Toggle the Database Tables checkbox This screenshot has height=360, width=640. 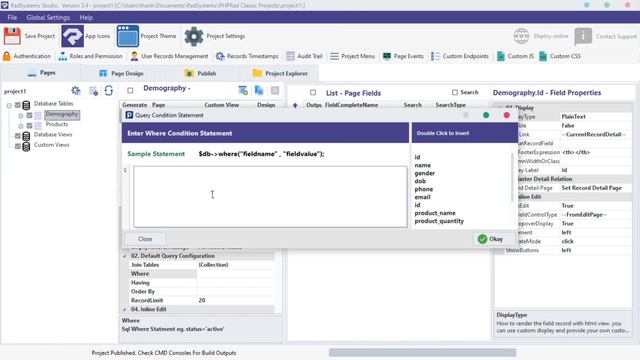(x=18, y=105)
